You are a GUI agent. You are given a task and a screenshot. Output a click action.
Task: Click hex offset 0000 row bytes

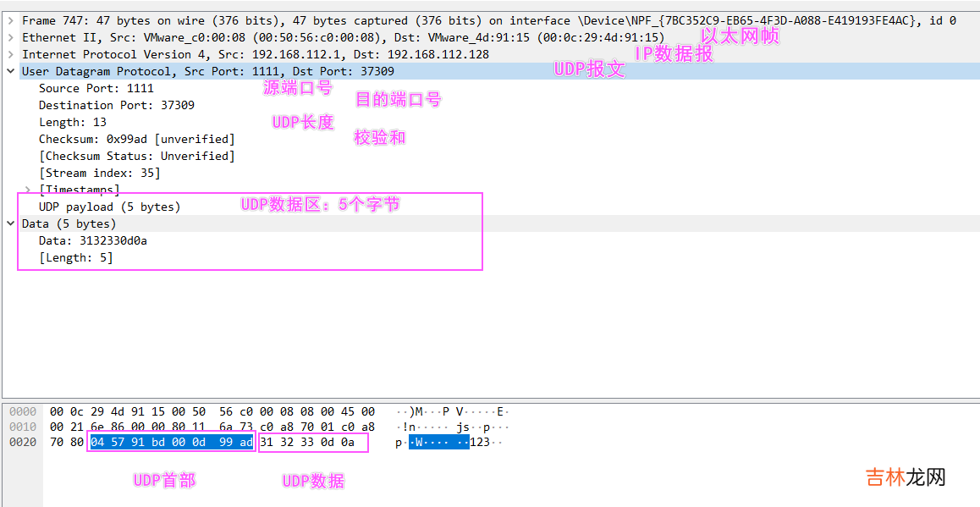tap(212, 412)
